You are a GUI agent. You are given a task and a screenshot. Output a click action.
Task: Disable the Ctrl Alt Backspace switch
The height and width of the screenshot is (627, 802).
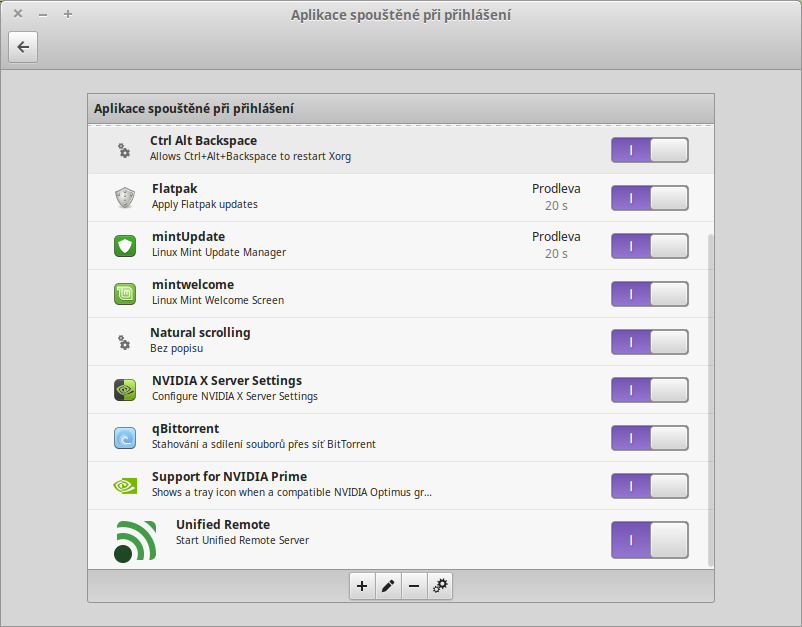(x=650, y=150)
